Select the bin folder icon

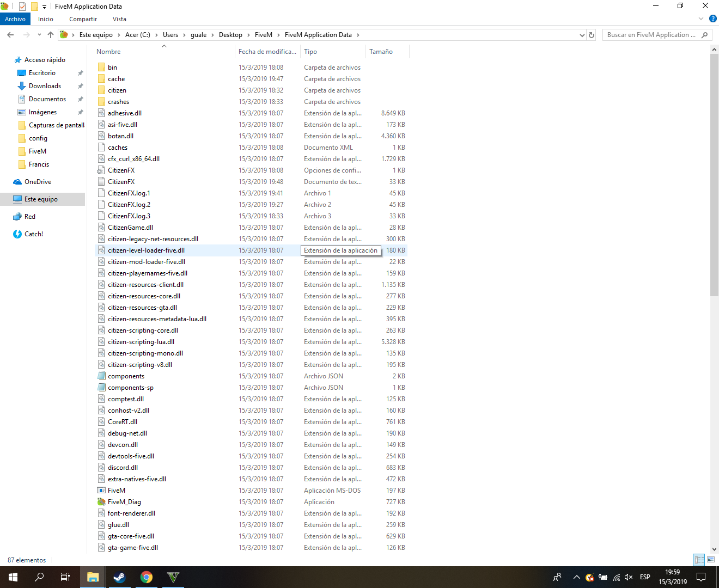[101, 68]
